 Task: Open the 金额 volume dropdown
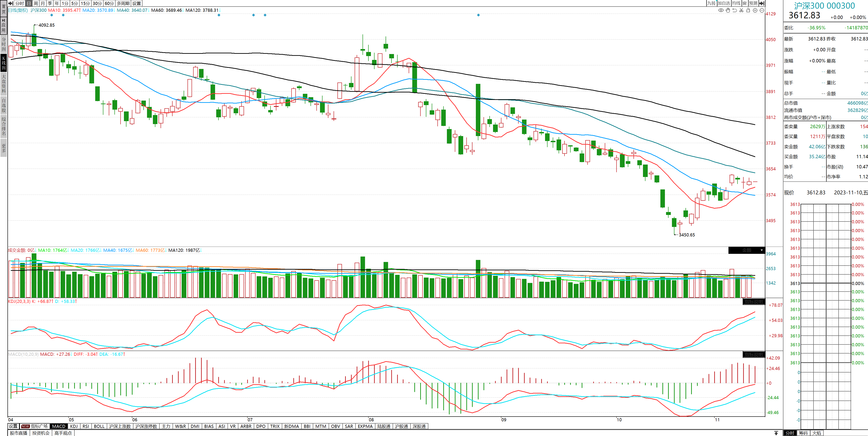(761, 250)
